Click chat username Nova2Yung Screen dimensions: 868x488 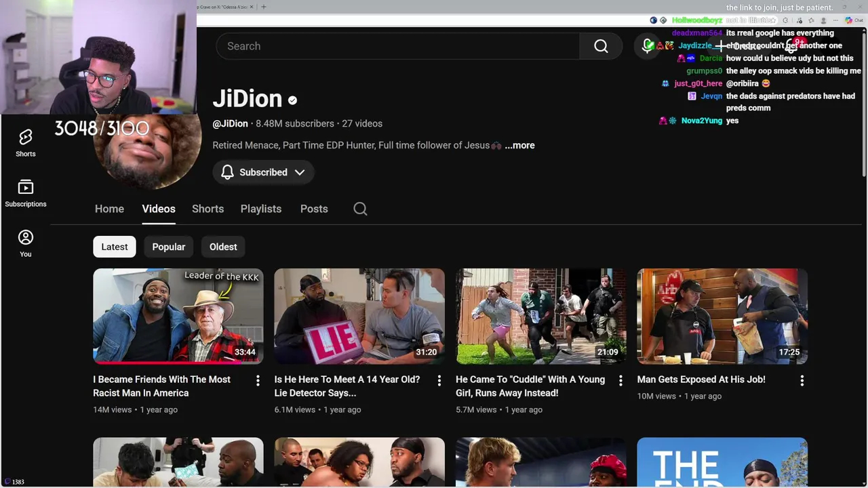click(702, 121)
